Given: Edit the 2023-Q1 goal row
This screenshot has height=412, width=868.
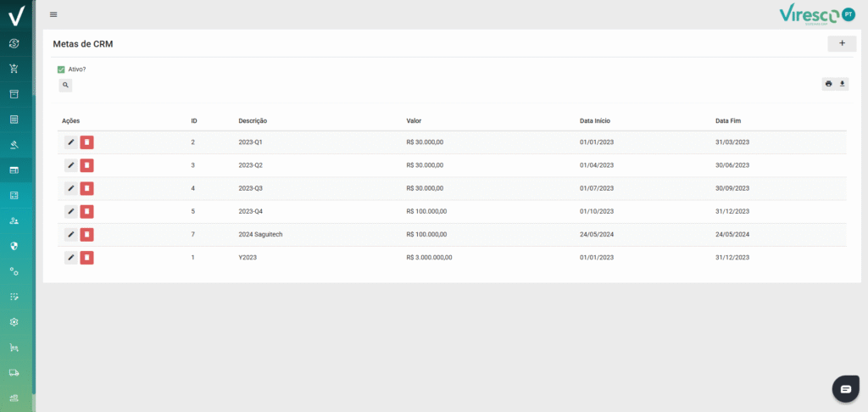Looking at the screenshot, I should [71, 142].
